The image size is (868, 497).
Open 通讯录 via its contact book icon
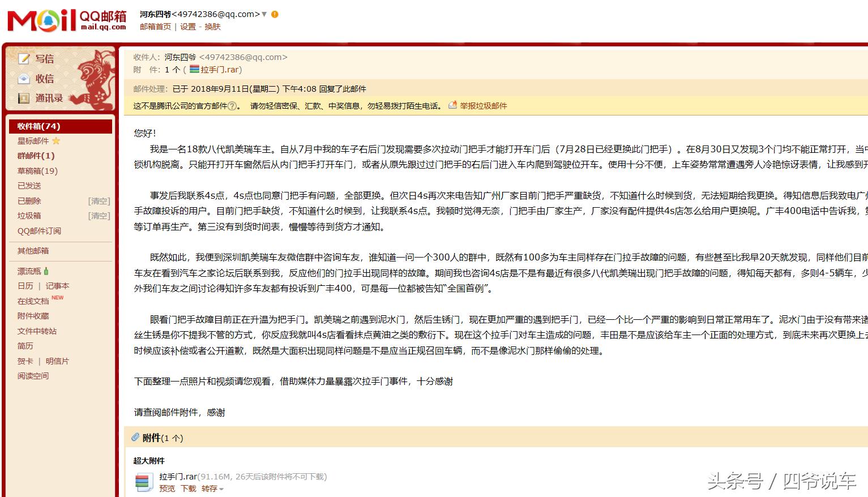click(24, 98)
